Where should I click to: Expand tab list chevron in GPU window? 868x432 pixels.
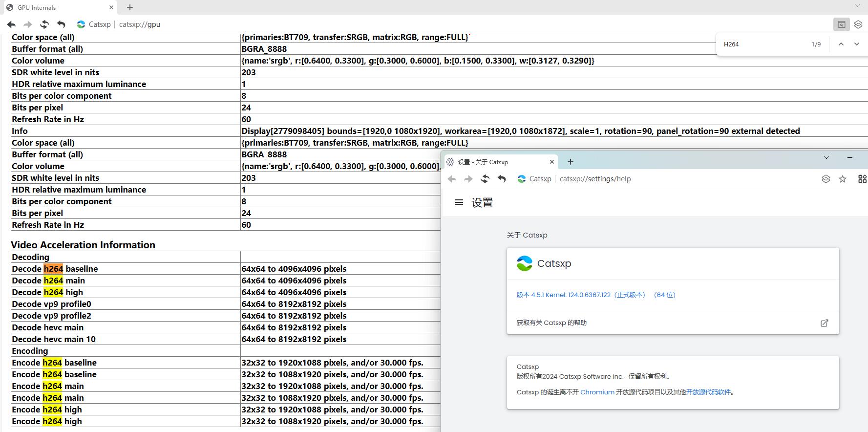(857, 6)
